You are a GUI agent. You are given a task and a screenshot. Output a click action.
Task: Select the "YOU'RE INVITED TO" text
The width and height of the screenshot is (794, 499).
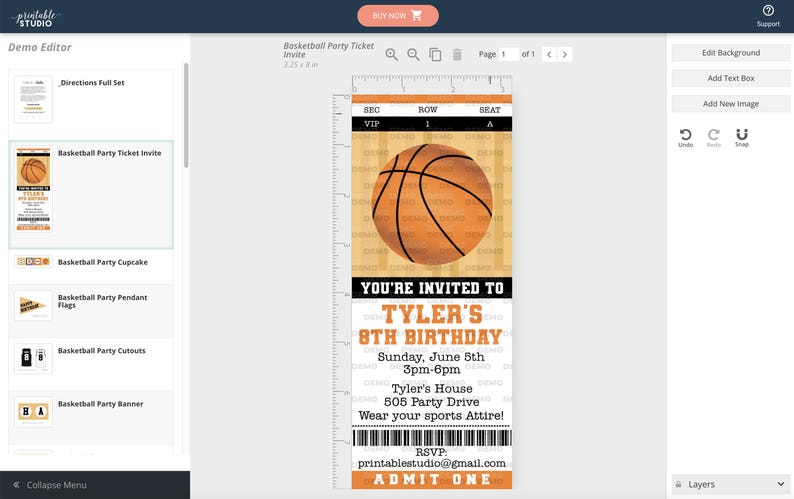click(432, 288)
